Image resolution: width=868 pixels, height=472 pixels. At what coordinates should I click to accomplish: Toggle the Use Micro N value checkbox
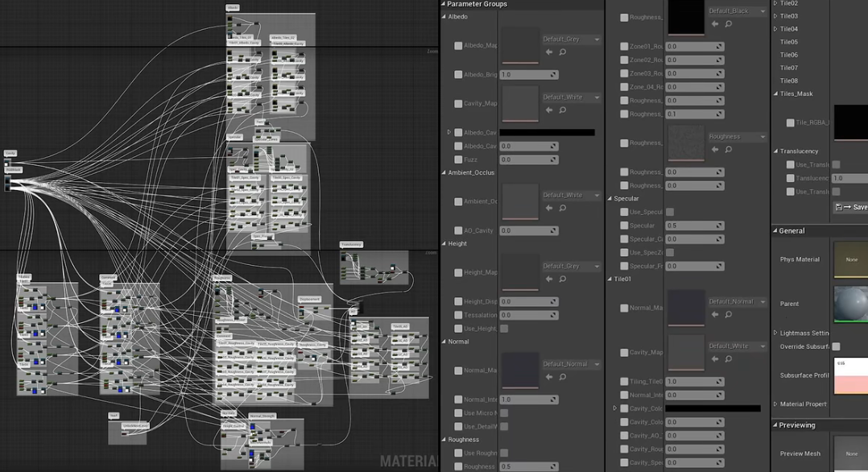coord(504,413)
